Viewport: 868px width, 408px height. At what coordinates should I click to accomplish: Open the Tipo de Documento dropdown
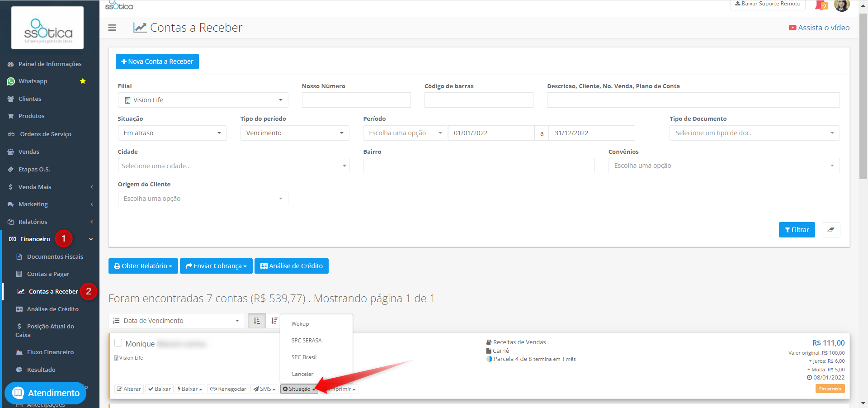(x=755, y=133)
